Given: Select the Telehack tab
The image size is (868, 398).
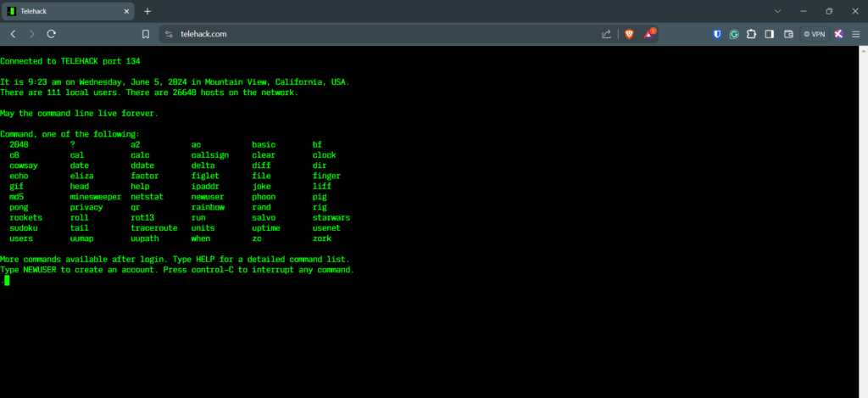Looking at the screenshot, I should [68, 11].
